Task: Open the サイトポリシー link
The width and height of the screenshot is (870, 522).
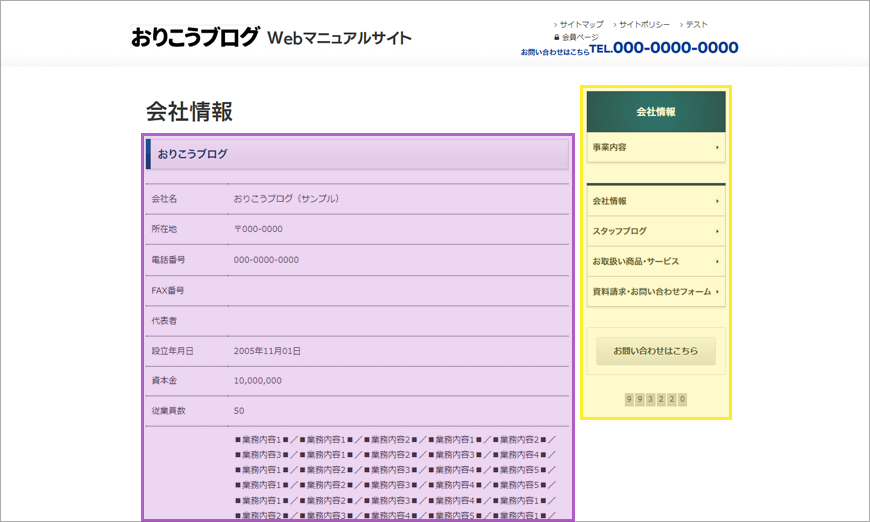Action: (x=644, y=24)
